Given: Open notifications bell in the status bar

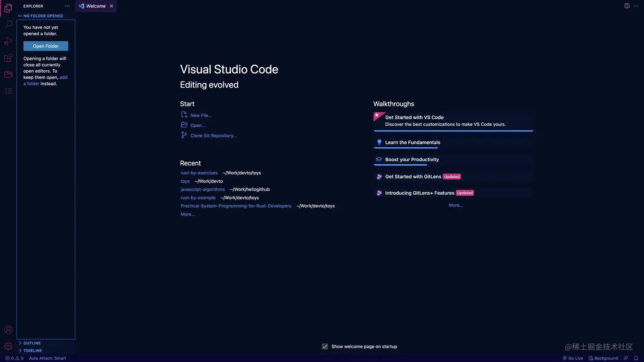Looking at the screenshot, I should (x=636, y=358).
